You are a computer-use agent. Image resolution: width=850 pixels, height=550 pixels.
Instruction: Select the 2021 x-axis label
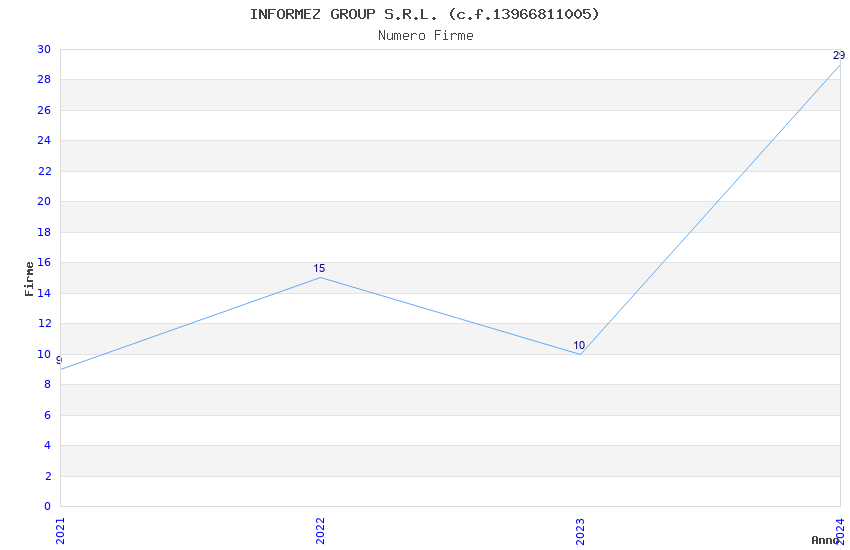[60, 531]
